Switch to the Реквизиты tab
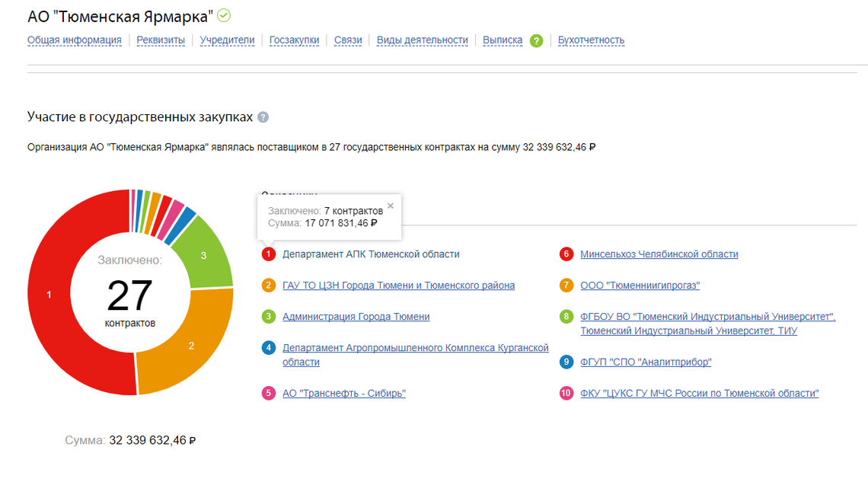This screenshot has height=479, width=868. 161,40
